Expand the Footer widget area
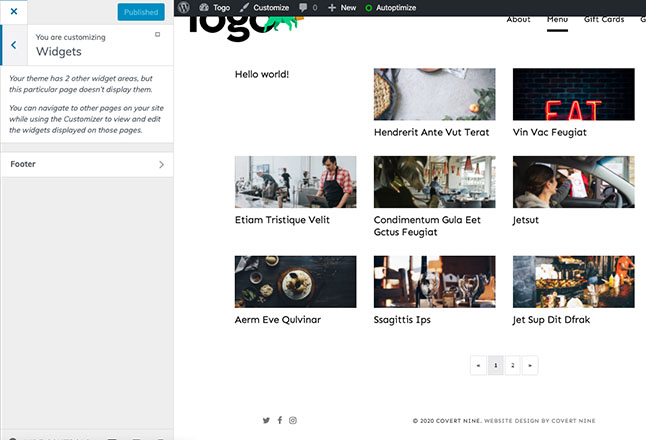This screenshot has width=646, height=440. [87, 164]
